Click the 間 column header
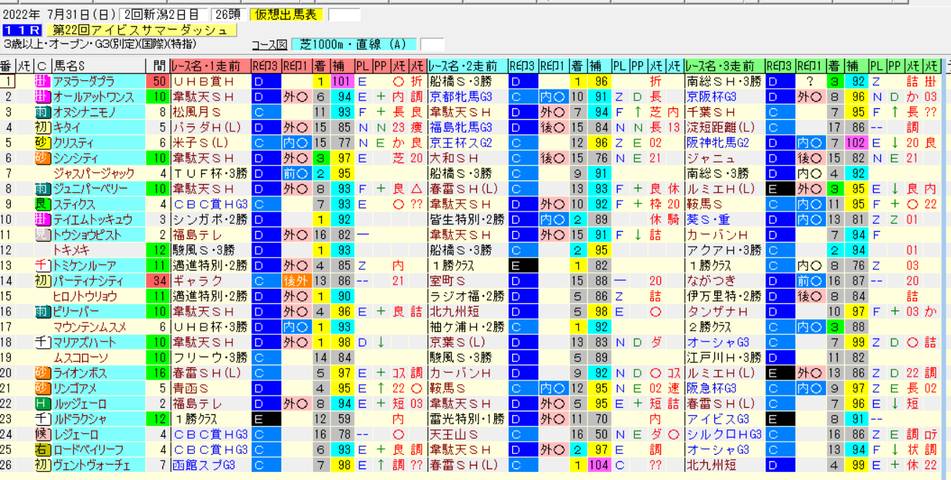 [158, 66]
